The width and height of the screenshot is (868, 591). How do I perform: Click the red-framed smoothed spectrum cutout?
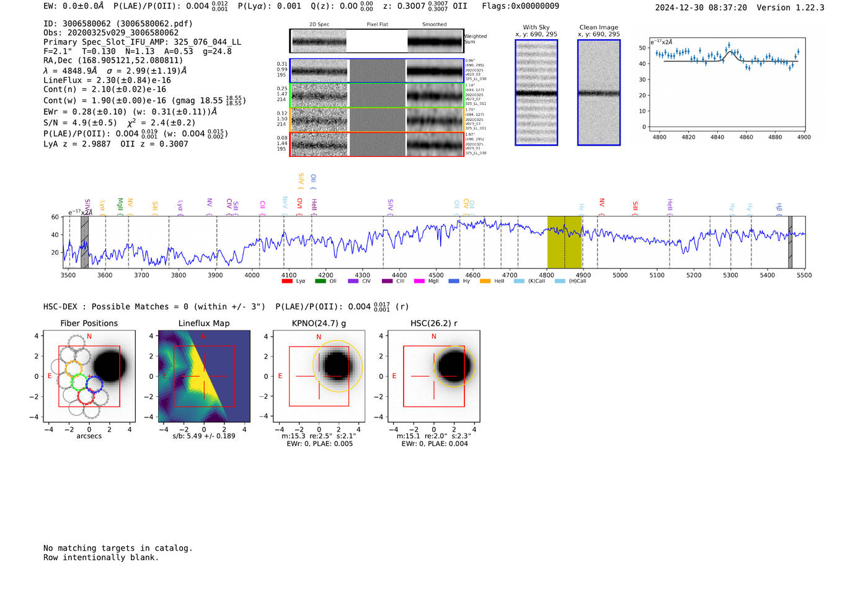tap(435, 144)
